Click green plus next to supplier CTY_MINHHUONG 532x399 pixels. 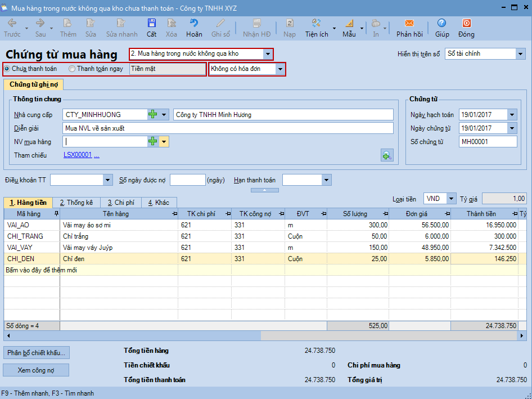153,114
